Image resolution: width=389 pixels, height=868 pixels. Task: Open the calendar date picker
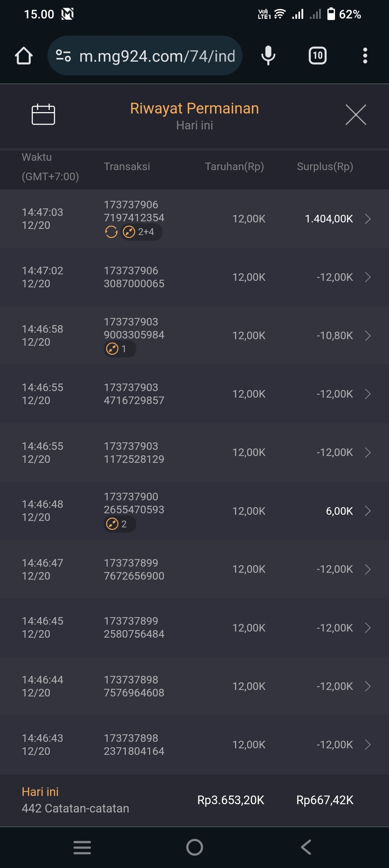tap(43, 115)
